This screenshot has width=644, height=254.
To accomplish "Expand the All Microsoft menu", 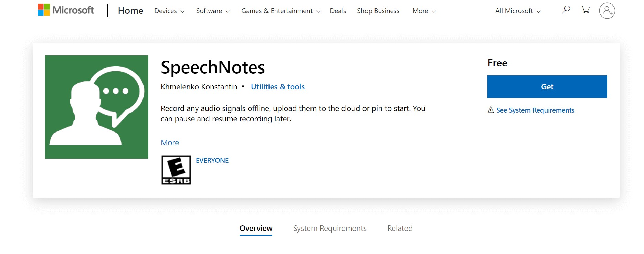I will [x=518, y=11].
